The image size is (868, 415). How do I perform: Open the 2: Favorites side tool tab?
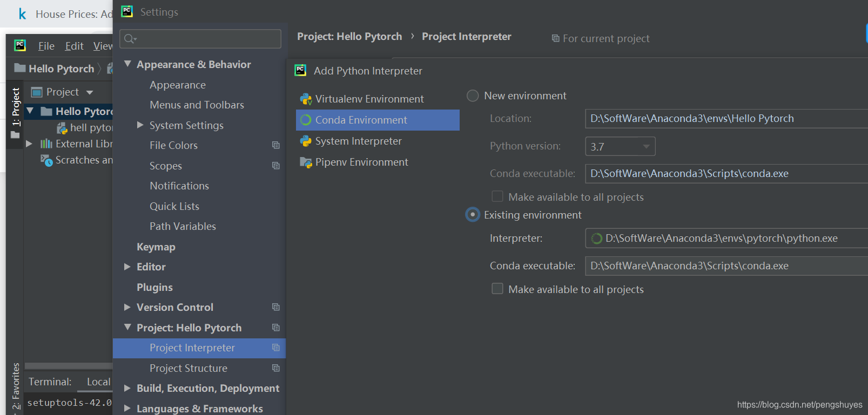click(x=16, y=386)
